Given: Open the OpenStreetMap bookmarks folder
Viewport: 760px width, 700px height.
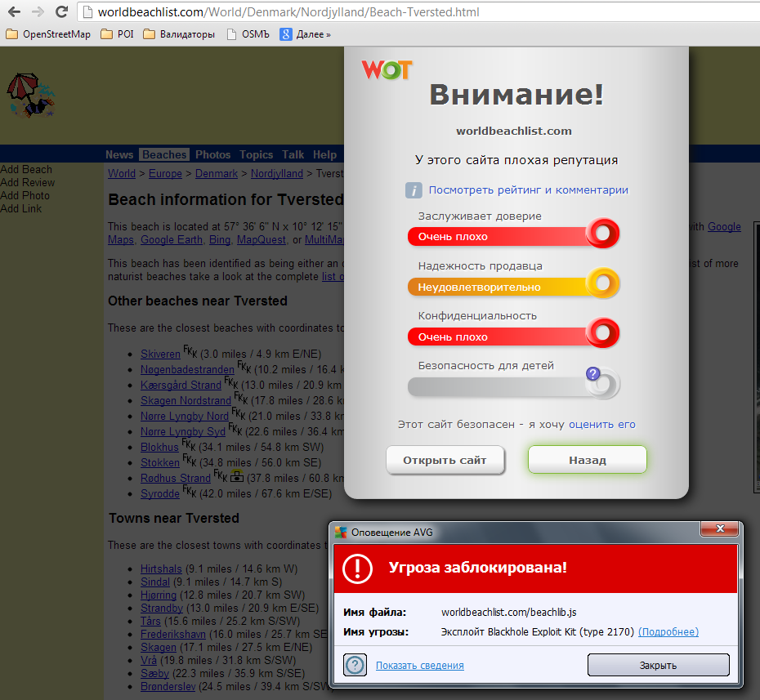Looking at the screenshot, I should [49, 34].
